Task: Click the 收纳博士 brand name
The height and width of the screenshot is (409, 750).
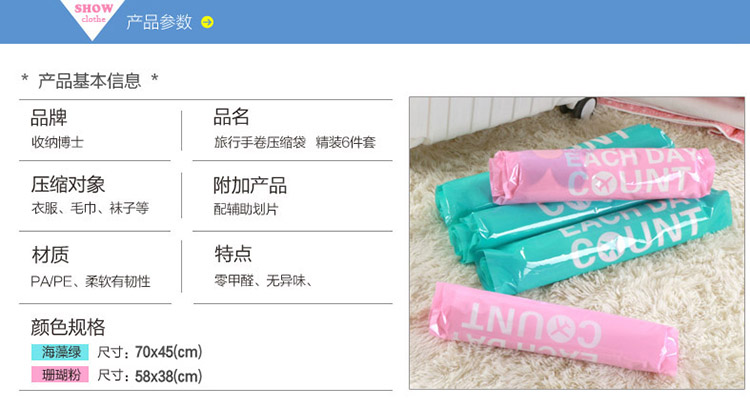Action: (57, 142)
